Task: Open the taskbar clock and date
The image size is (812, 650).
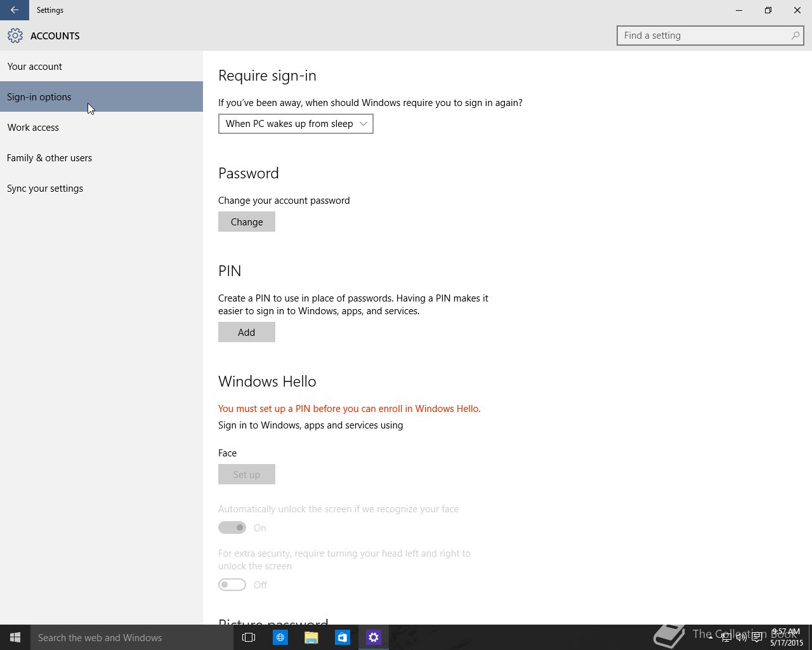Action: [x=787, y=637]
